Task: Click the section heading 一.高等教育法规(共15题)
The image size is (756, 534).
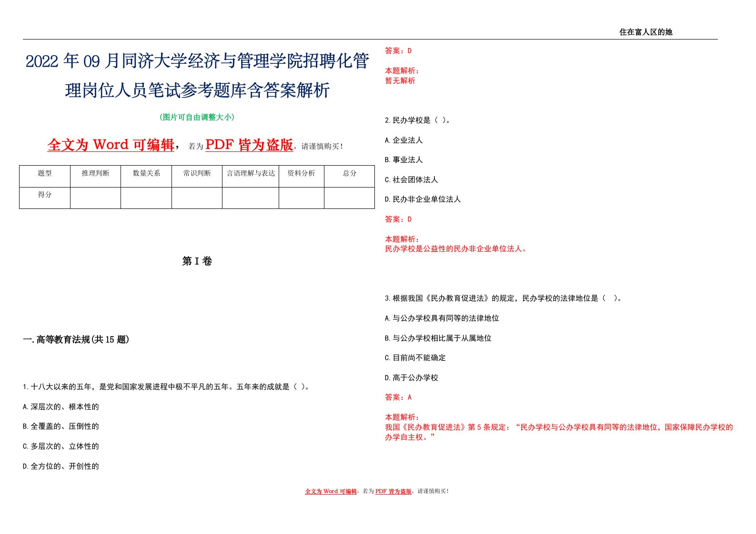Action: click(x=76, y=339)
